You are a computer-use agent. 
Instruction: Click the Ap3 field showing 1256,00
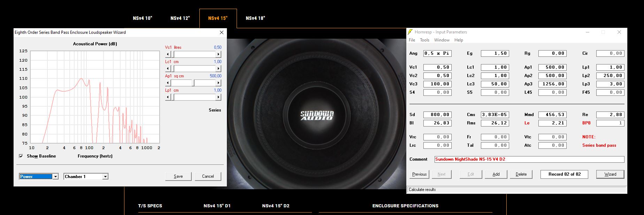click(x=552, y=84)
